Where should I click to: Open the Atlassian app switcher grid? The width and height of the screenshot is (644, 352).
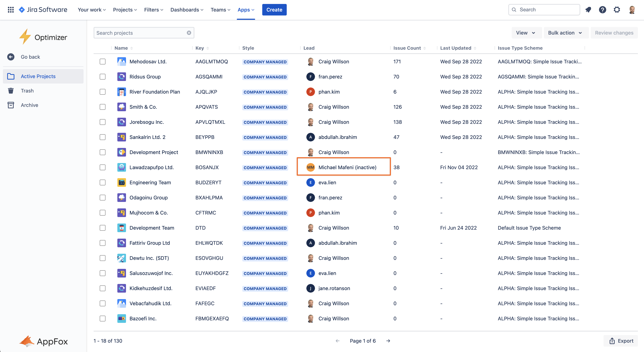pos(10,10)
